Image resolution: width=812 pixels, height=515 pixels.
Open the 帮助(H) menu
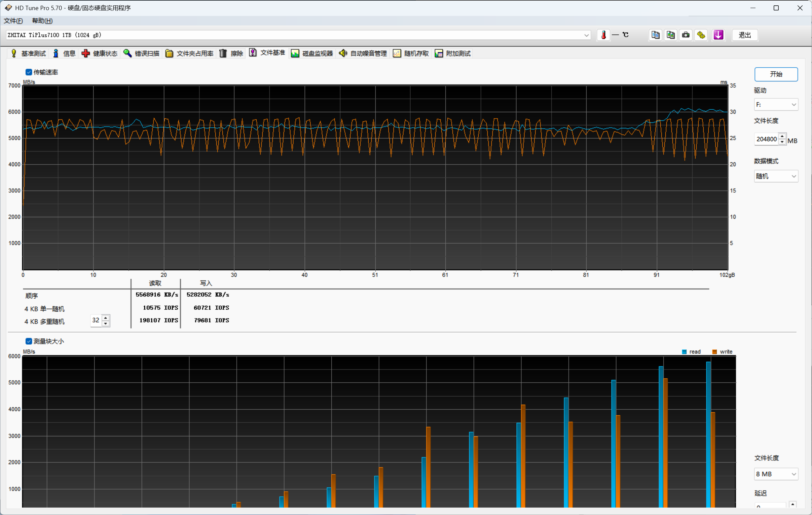[x=42, y=21]
